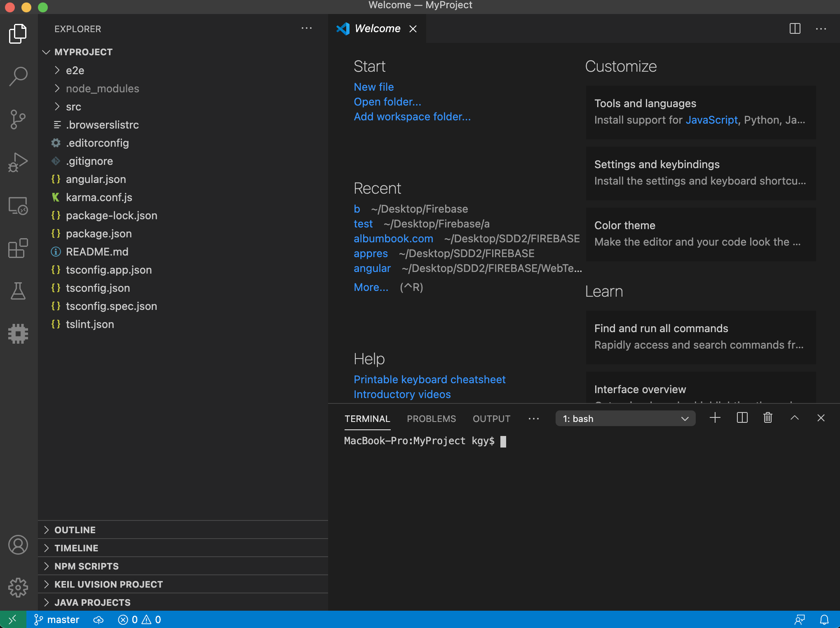Expand the NPM SCRIPTS section

pos(87,566)
